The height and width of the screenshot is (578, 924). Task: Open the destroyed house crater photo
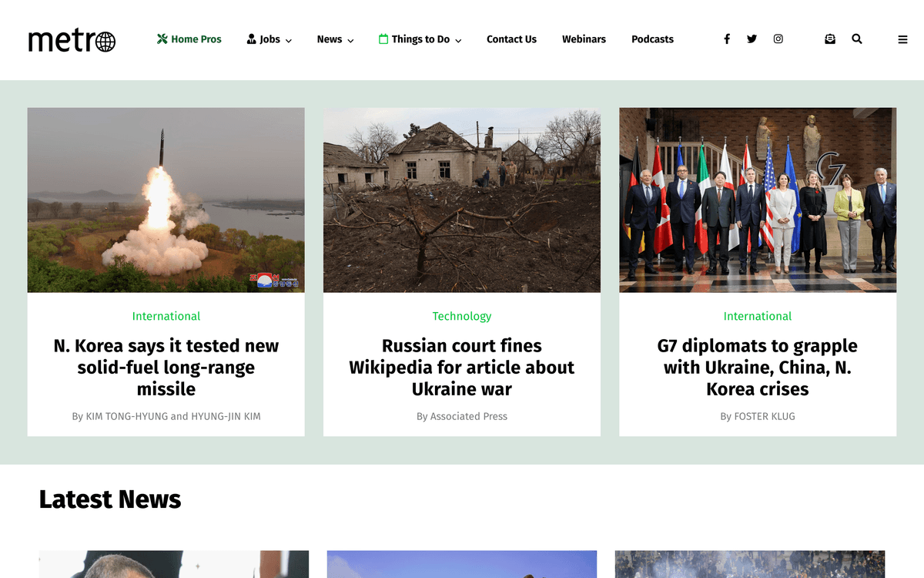pyautogui.click(x=462, y=200)
